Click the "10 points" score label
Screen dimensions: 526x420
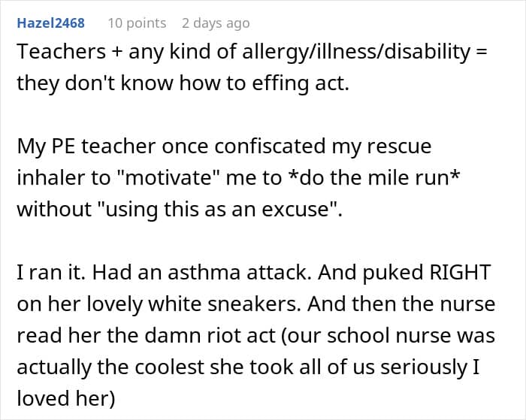[137, 23]
